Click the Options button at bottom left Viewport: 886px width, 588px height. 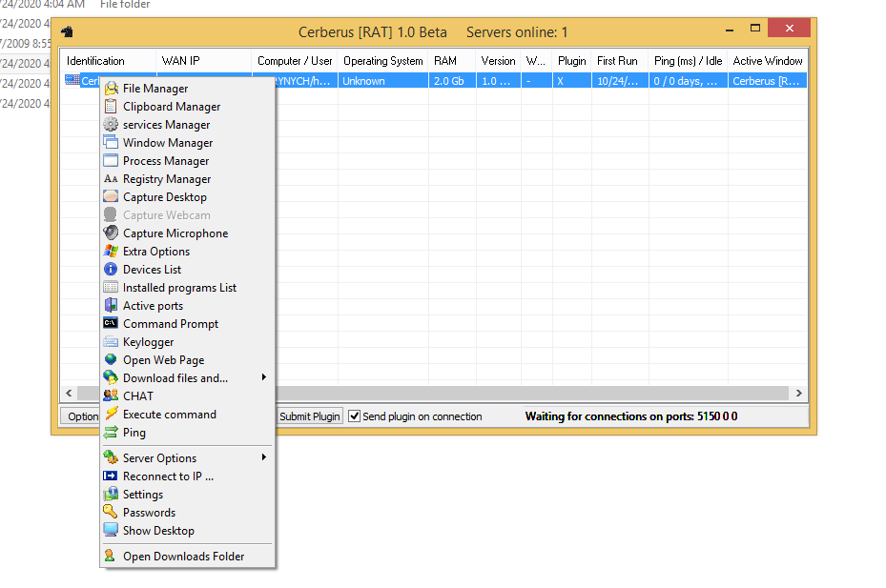[x=81, y=416]
